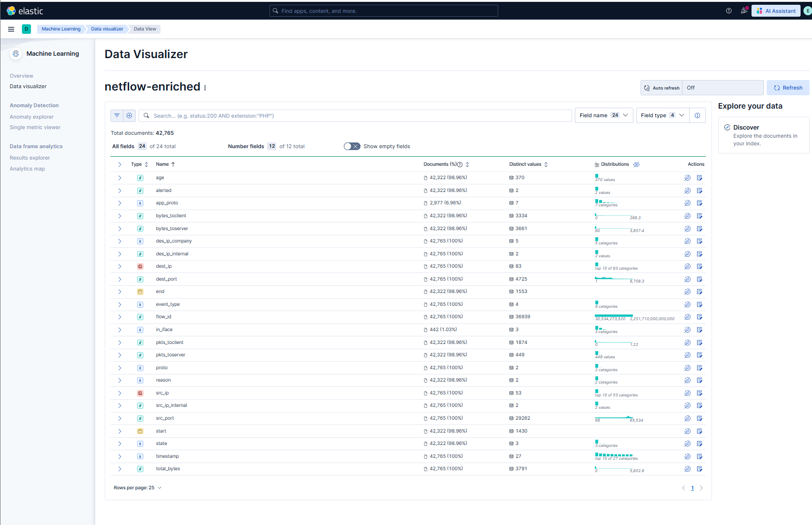Click the search query input field
812x525 pixels.
point(333,115)
